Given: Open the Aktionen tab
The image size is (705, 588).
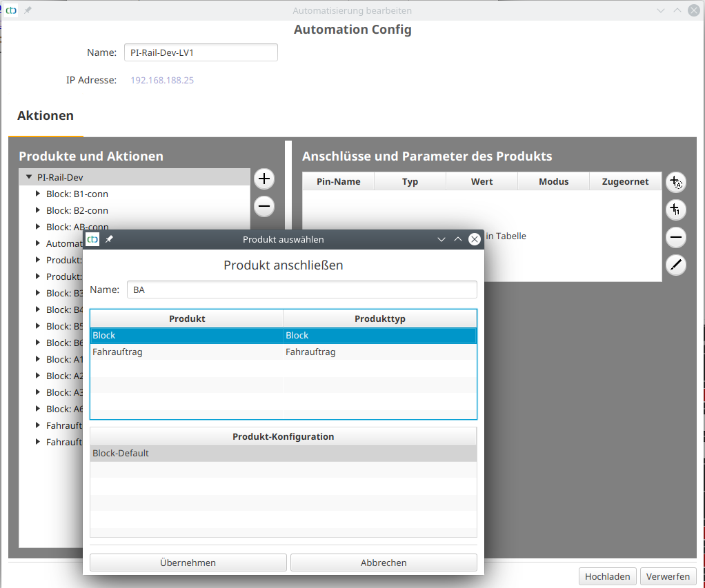Looking at the screenshot, I should 46,116.
